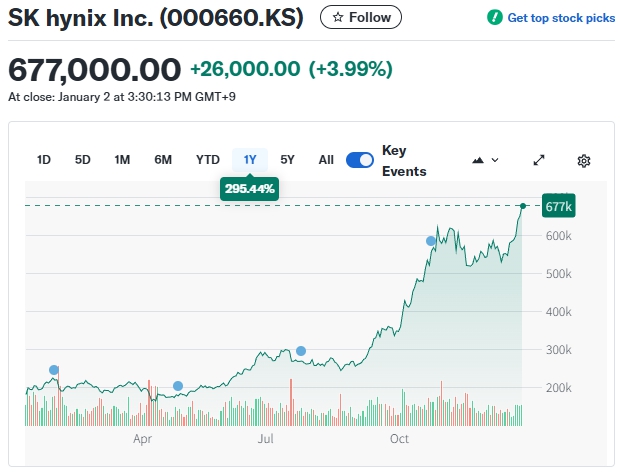Select the 5D time range

pyautogui.click(x=83, y=160)
